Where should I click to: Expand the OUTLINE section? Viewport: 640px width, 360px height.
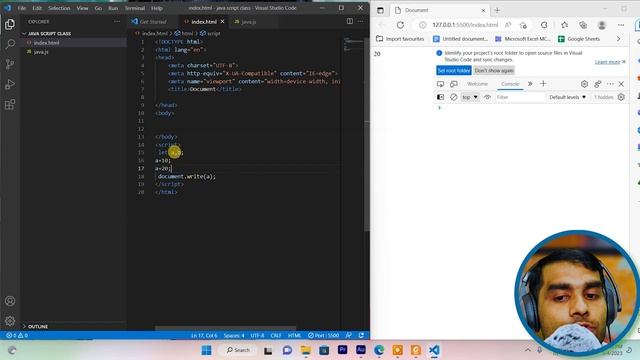tap(38, 327)
